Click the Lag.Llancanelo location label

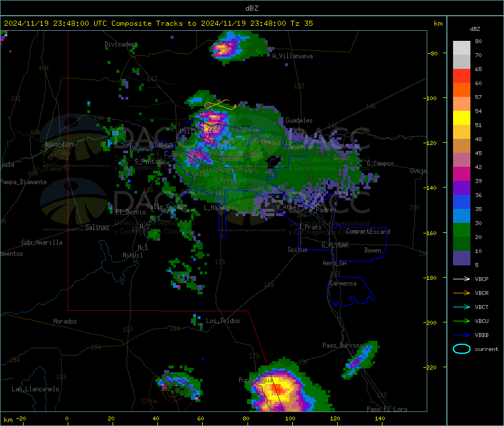tap(36, 390)
